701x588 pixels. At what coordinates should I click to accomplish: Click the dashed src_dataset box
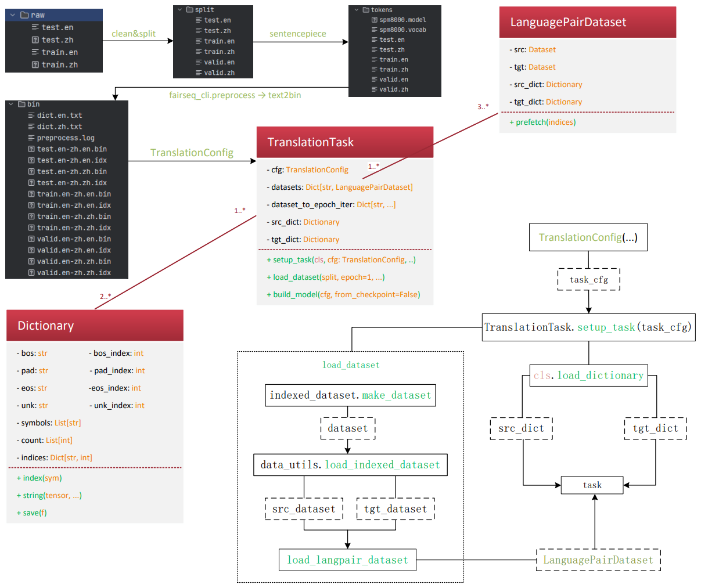304,509
